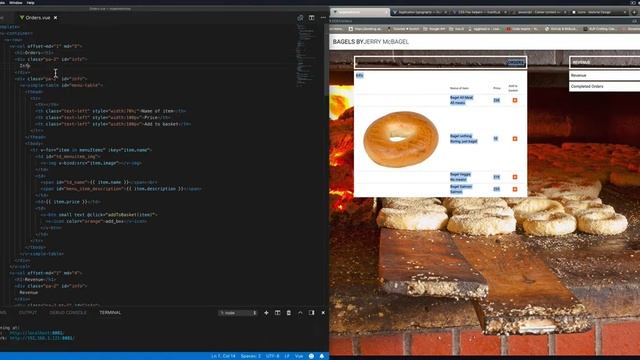The width and height of the screenshot is (640, 360).
Task: Click the Info text in orders card
Action: (359, 76)
